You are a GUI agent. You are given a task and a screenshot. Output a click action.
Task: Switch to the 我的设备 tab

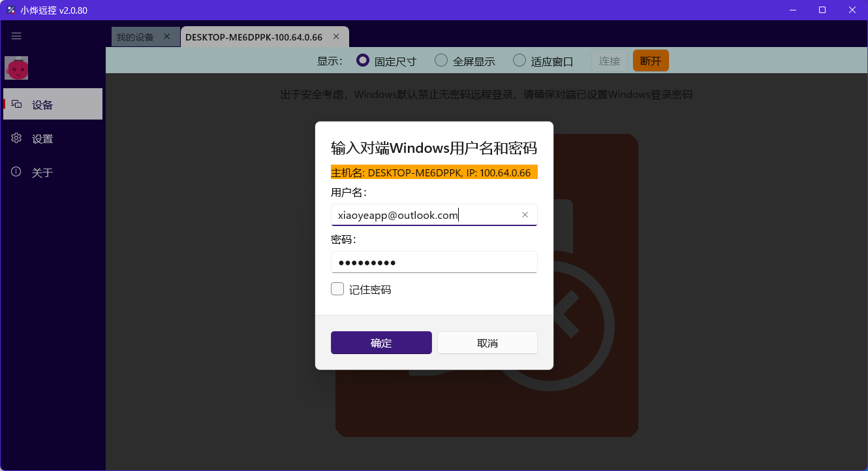pyautogui.click(x=135, y=37)
